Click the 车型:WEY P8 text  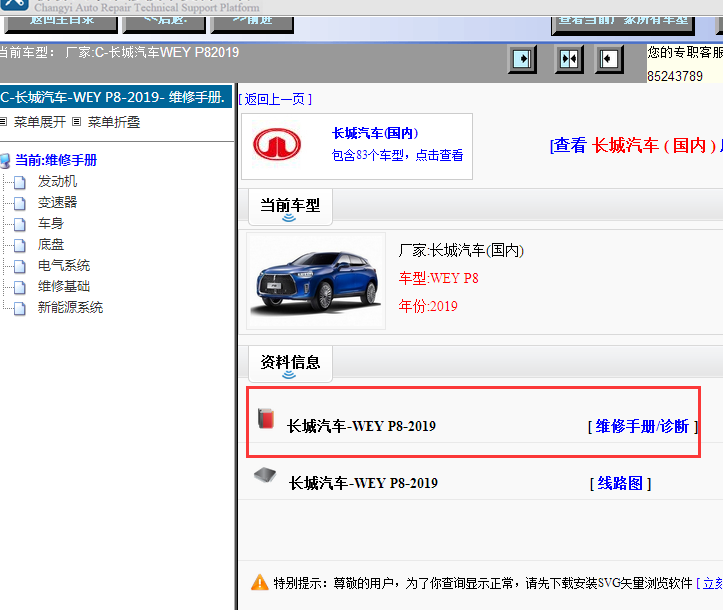click(439, 278)
